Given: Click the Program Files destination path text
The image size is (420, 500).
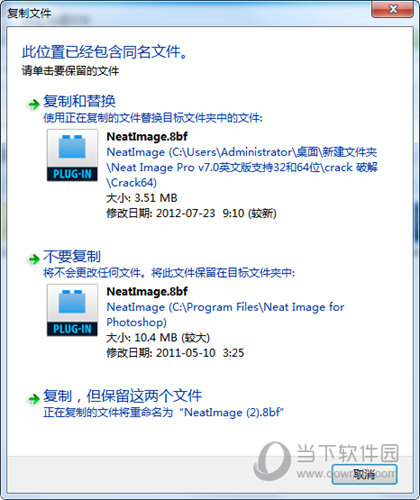Looking at the screenshot, I should (x=225, y=314).
